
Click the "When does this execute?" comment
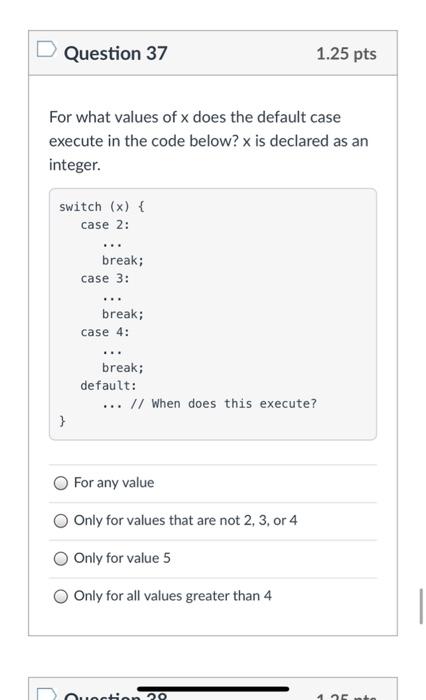pos(234,404)
